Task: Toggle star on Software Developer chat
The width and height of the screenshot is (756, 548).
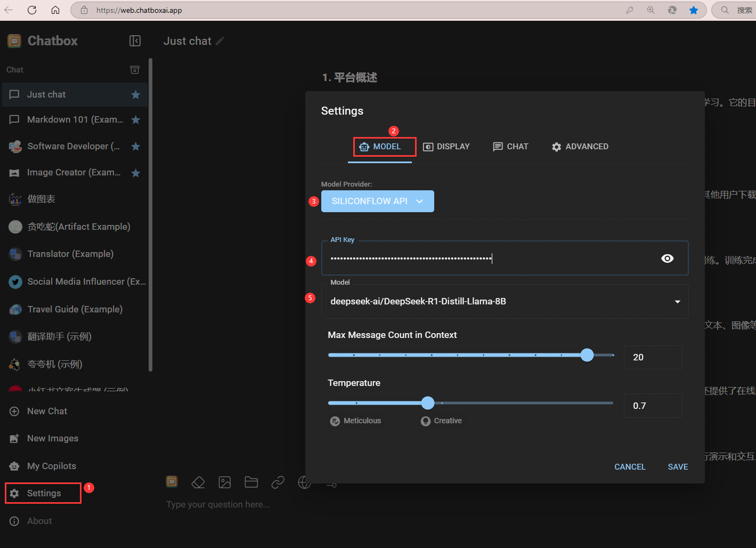Action: (x=136, y=146)
